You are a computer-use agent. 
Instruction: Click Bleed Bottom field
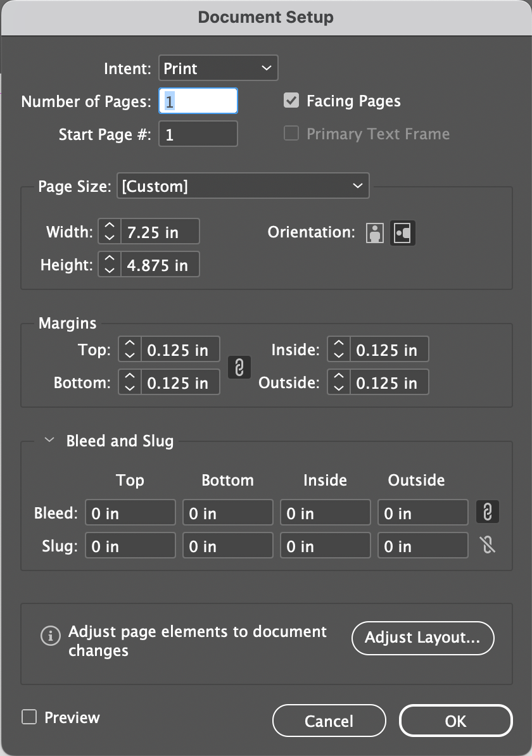pyautogui.click(x=227, y=512)
